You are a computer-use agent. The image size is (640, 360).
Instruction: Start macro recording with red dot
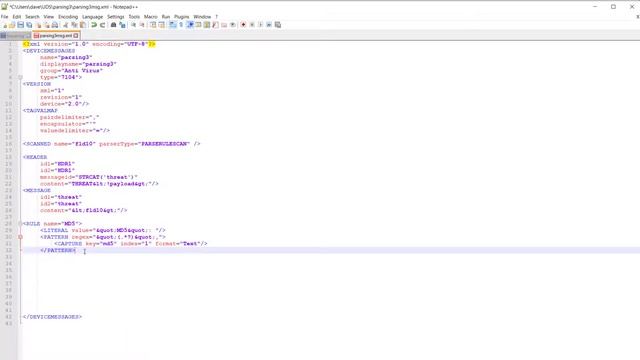pos(243,25)
